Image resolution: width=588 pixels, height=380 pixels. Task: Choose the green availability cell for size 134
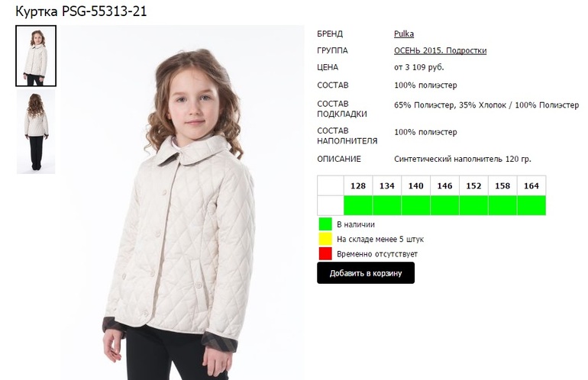(387, 205)
